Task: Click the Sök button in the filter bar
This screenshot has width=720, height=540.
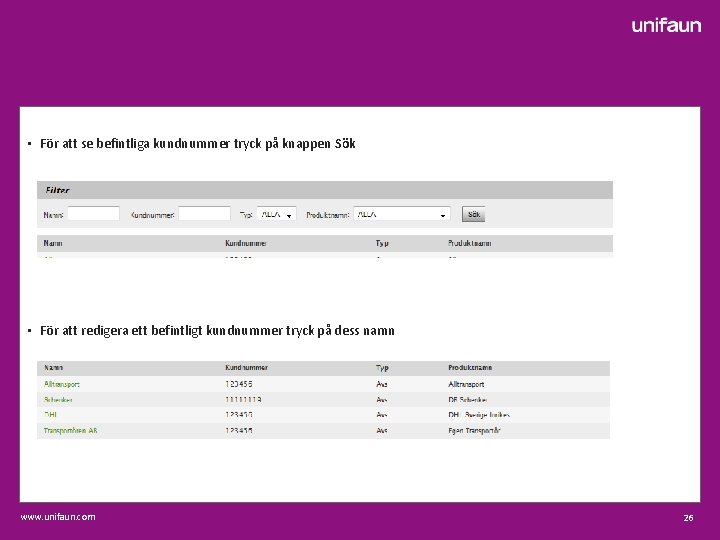Action: click(x=473, y=214)
